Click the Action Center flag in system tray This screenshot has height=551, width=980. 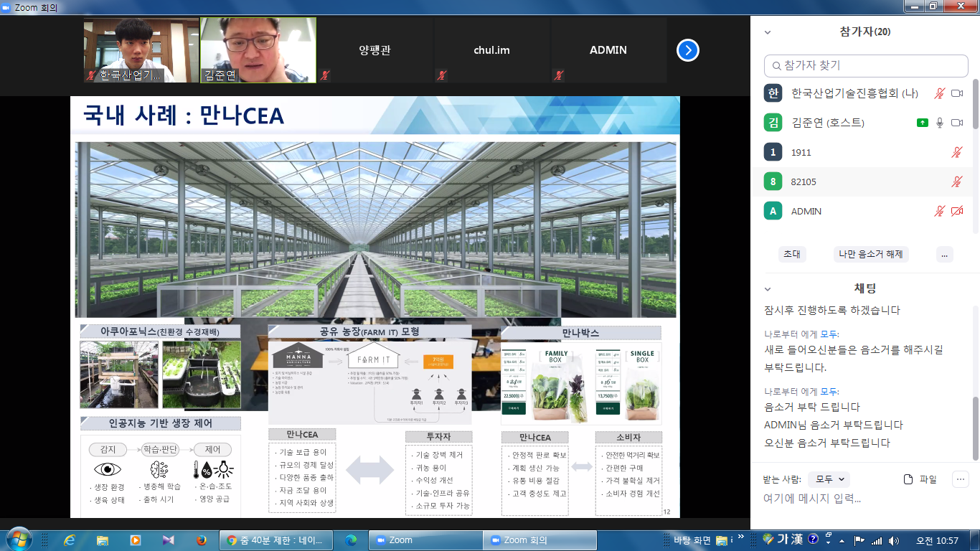[859, 540]
